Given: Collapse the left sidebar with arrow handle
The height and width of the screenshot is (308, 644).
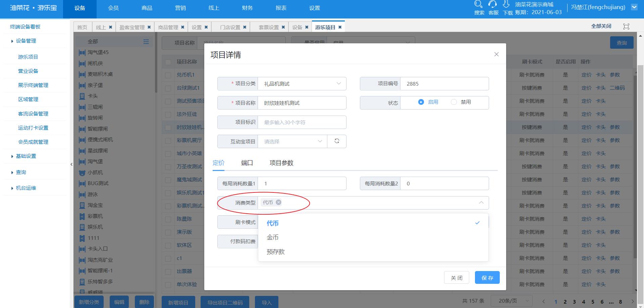Looking at the screenshot, I should click(71, 164).
